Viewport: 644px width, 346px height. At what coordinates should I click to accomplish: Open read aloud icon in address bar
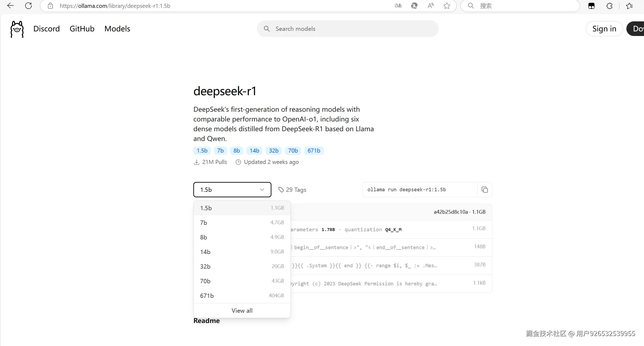pyautogui.click(x=431, y=6)
